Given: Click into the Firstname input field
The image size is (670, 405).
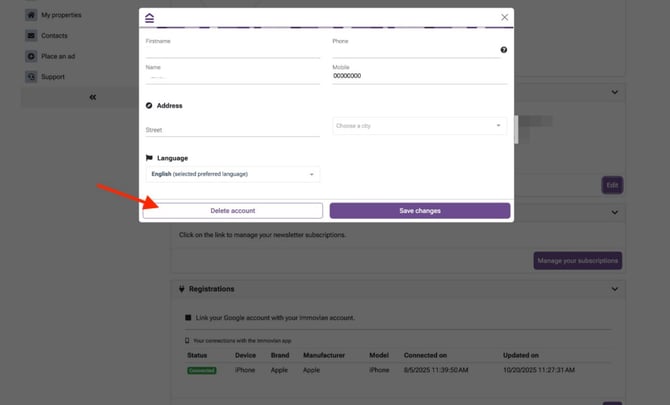Looking at the screenshot, I should [x=232, y=52].
